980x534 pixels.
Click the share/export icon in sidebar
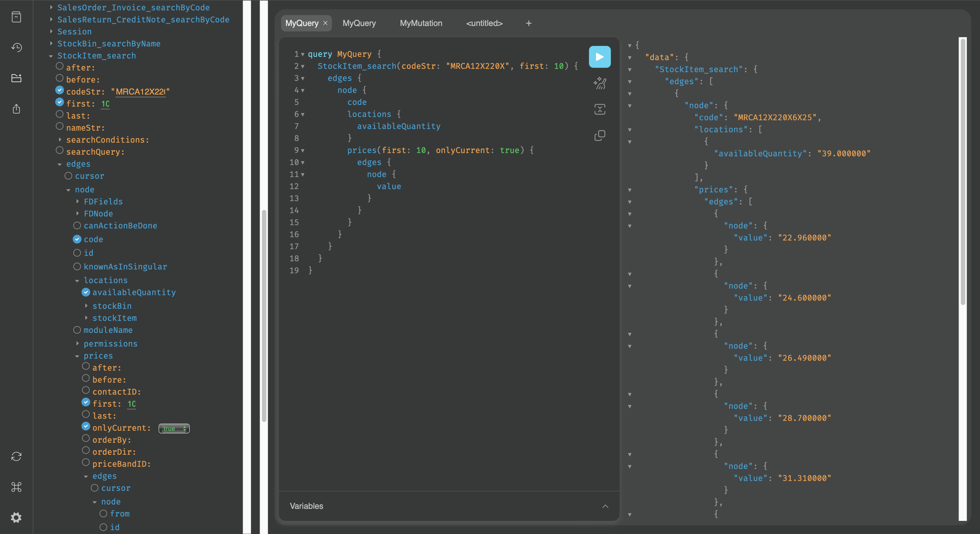click(16, 109)
